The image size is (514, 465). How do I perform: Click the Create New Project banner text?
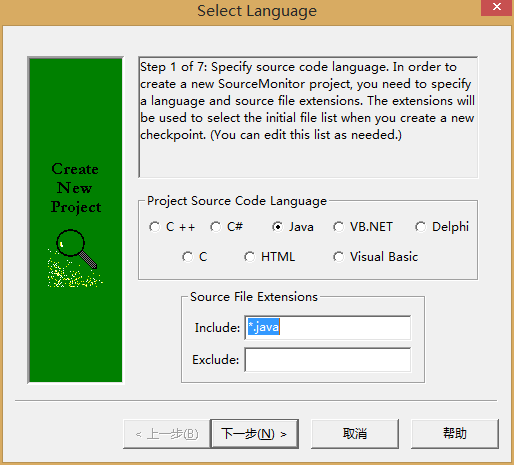click(x=76, y=188)
